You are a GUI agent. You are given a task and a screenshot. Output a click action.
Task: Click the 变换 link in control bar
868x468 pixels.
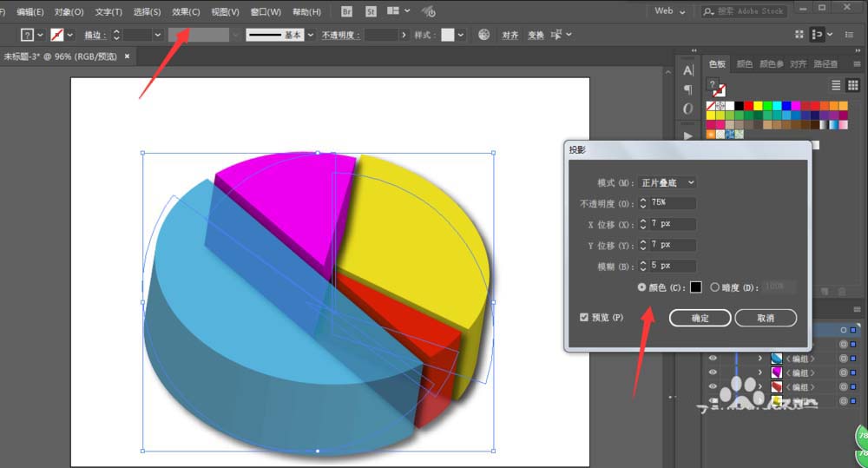tap(536, 35)
